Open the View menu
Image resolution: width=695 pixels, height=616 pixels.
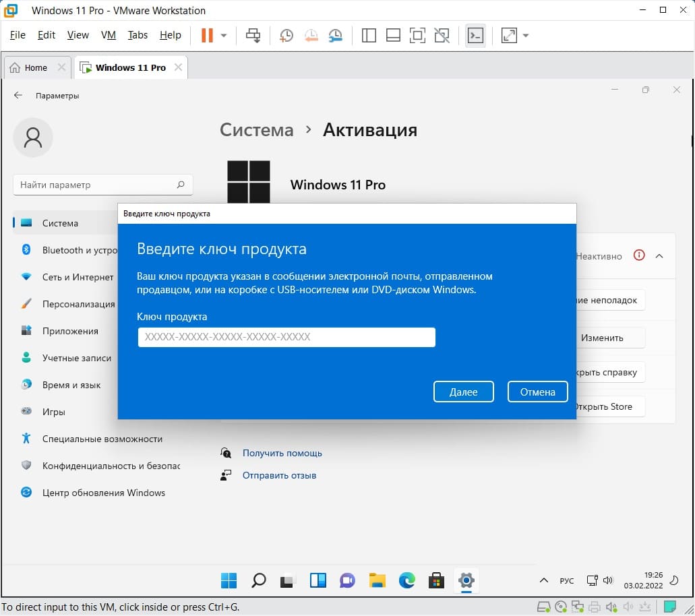click(78, 35)
